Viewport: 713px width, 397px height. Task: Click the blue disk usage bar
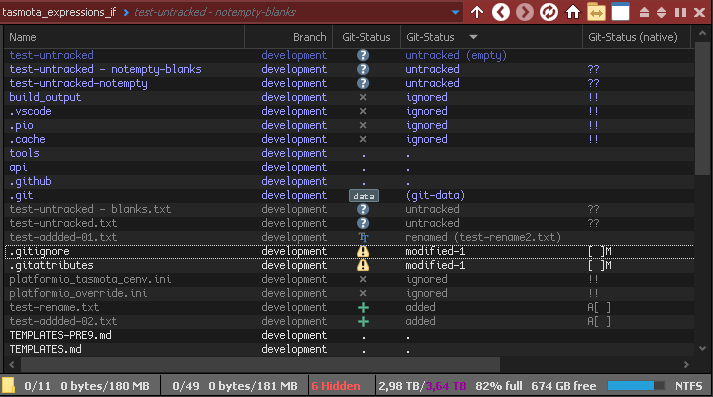(636, 386)
